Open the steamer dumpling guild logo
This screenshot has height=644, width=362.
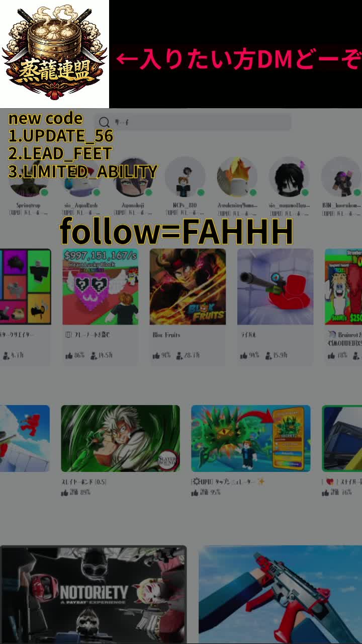[54, 53]
